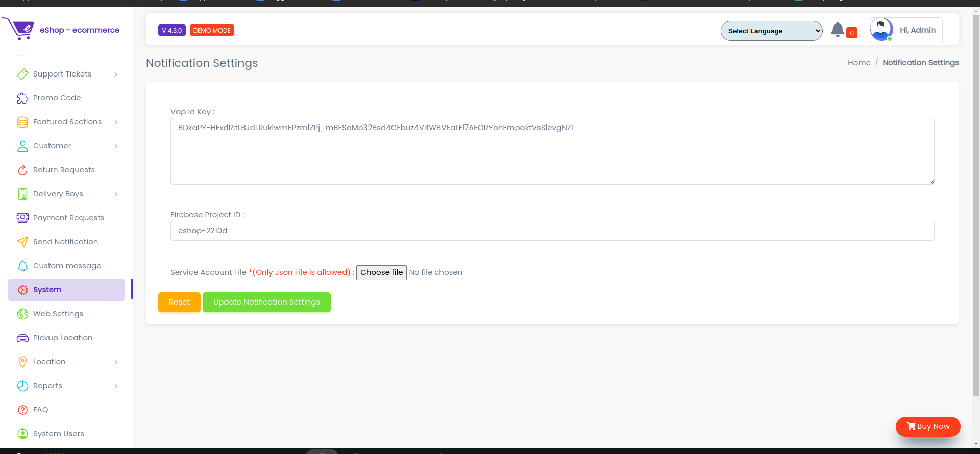Click the Pickup Location car icon

(22, 338)
